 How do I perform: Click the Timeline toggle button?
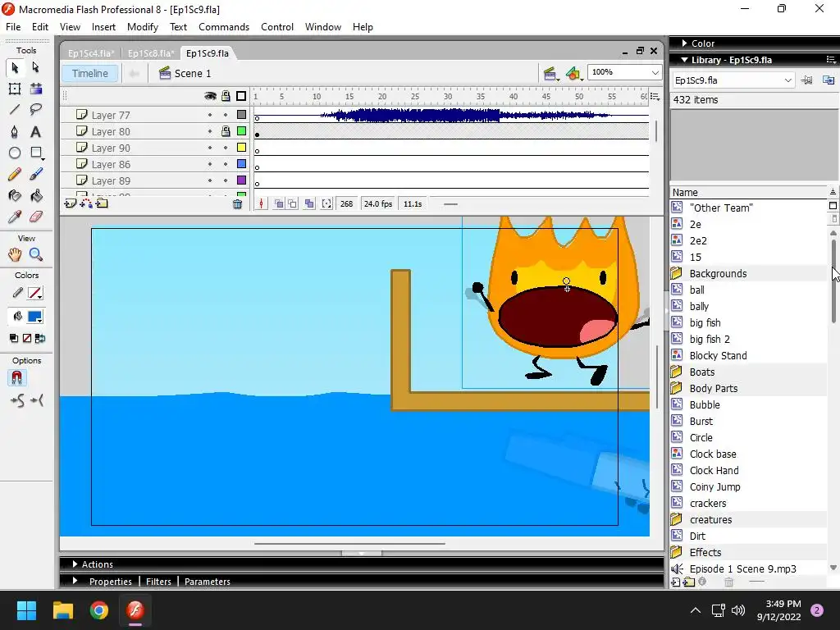(90, 73)
